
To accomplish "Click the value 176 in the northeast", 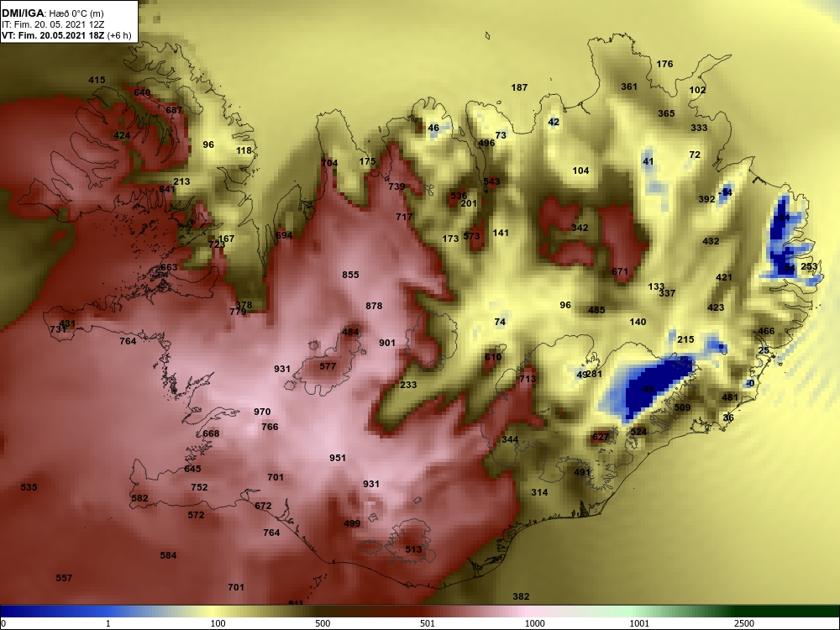I will pos(664,64).
